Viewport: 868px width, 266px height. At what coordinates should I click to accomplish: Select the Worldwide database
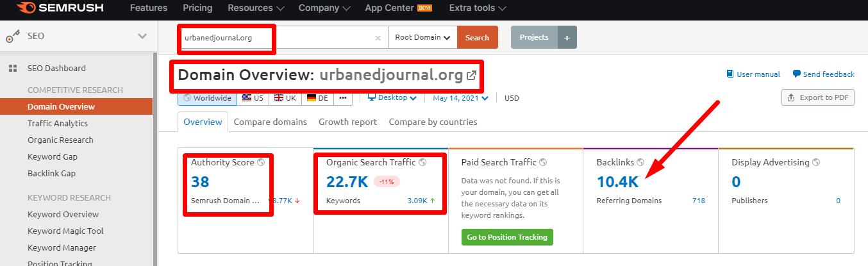(x=208, y=98)
